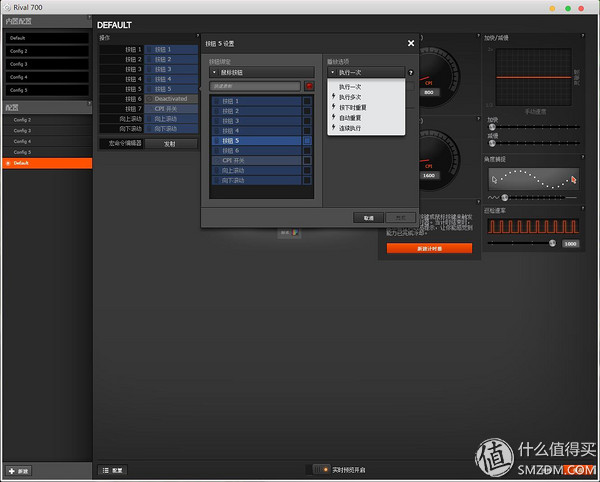Screen dimensions: 600x482
Task: Toggle the 实时预览开启 switch
Action: [320, 468]
